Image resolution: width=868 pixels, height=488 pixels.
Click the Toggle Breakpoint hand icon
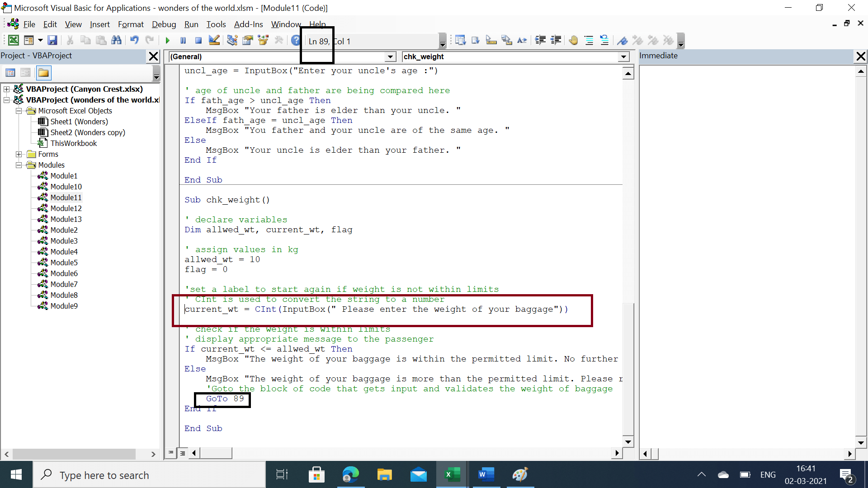(573, 40)
